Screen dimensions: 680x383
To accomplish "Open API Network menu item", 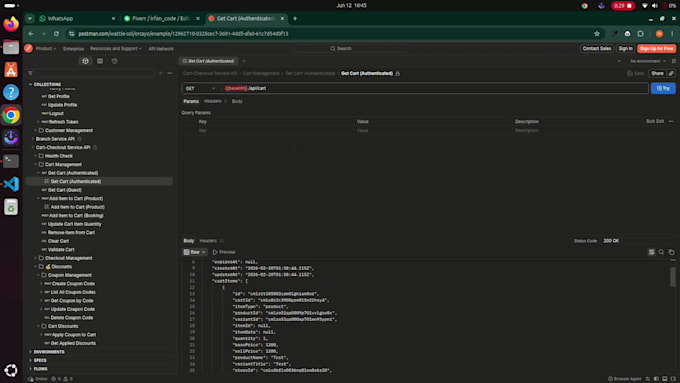I will [161, 49].
